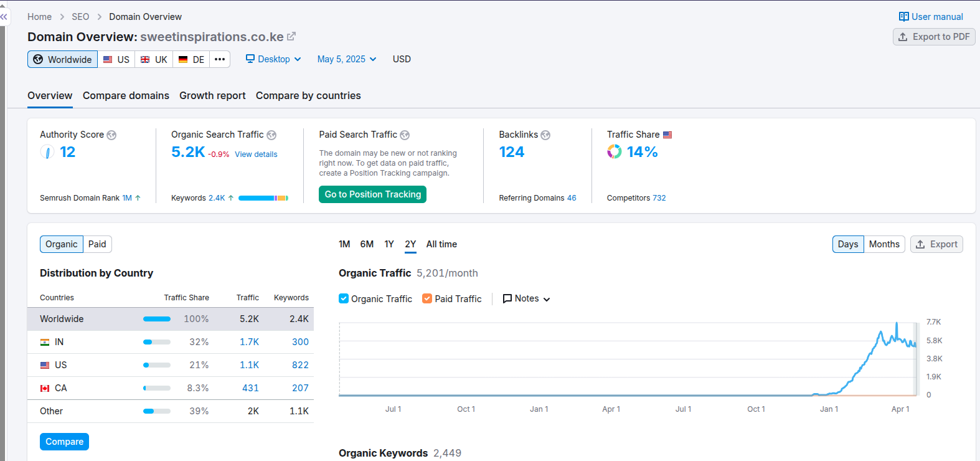The width and height of the screenshot is (980, 461).
Task: Switch distribution to Organic
Action: pyautogui.click(x=62, y=244)
